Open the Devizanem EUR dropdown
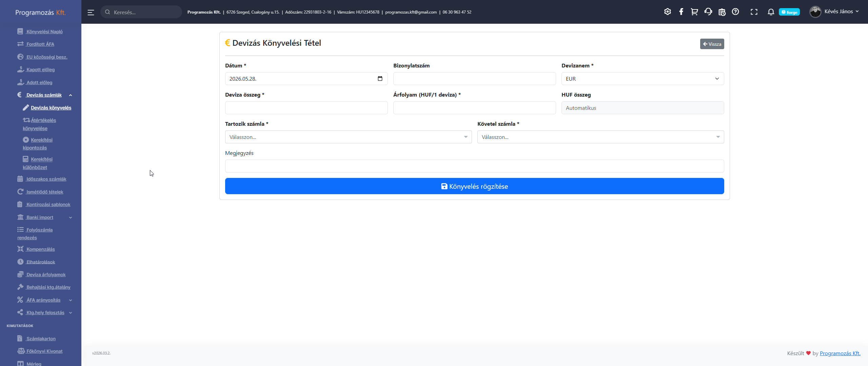 (643, 79)
